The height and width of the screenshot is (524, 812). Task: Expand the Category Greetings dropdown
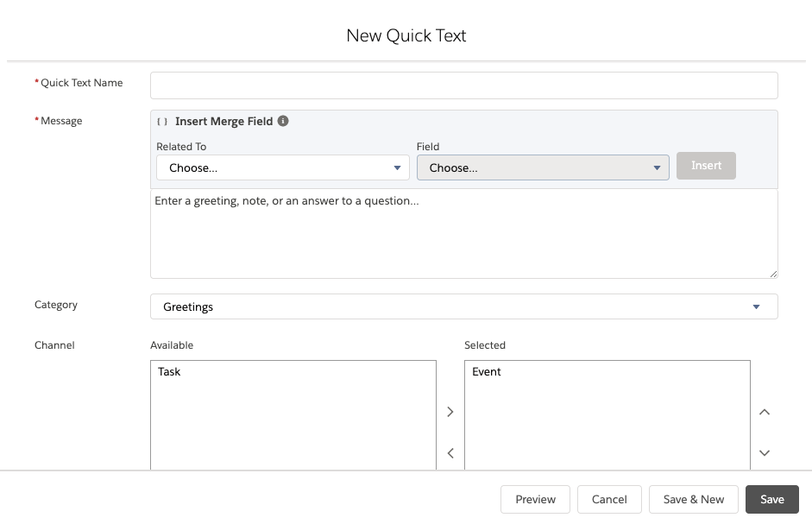tap(463, 306)
